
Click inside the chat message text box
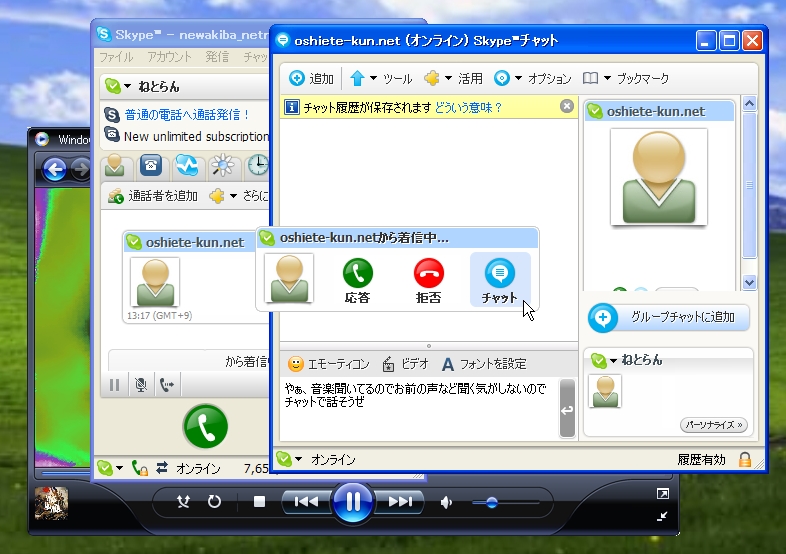pyautogui.click(x=419, y=409)
